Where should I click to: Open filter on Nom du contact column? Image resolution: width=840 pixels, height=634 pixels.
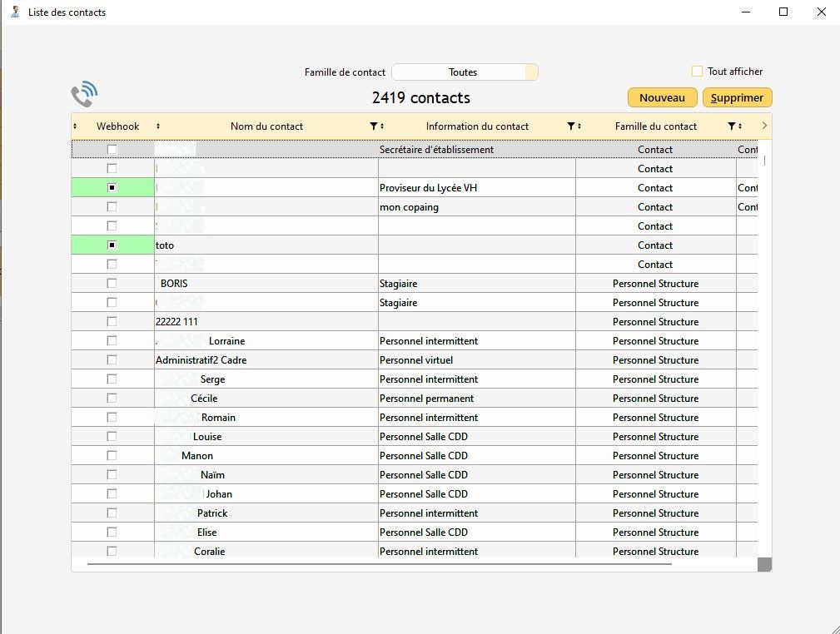(x=373, y=126)
